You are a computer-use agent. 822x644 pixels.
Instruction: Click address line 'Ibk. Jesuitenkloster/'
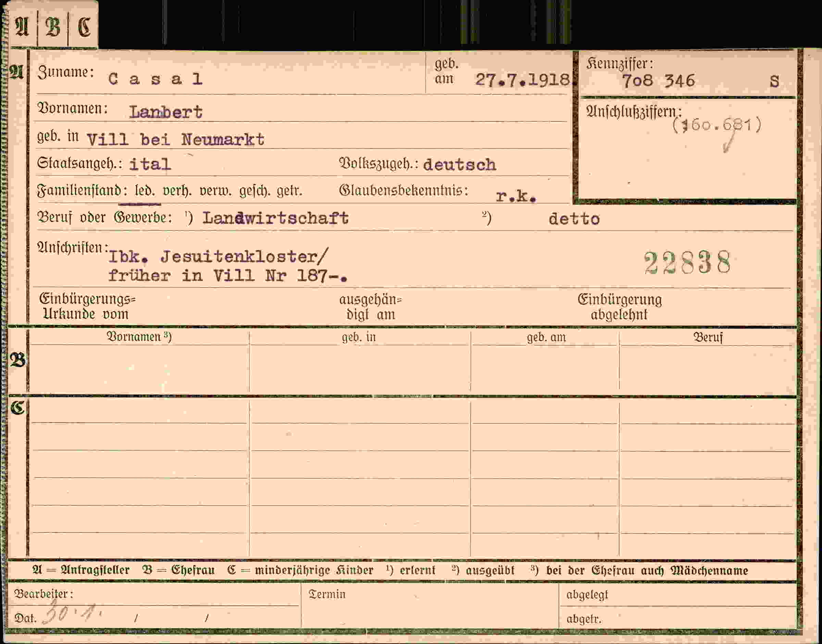tap(218, 256)
